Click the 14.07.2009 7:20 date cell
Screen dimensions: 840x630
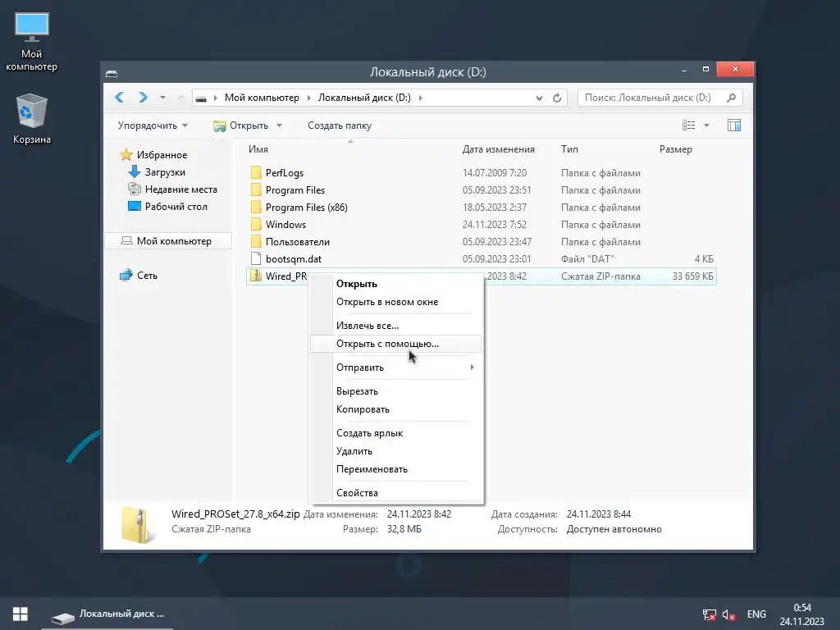tap(495, 172)
